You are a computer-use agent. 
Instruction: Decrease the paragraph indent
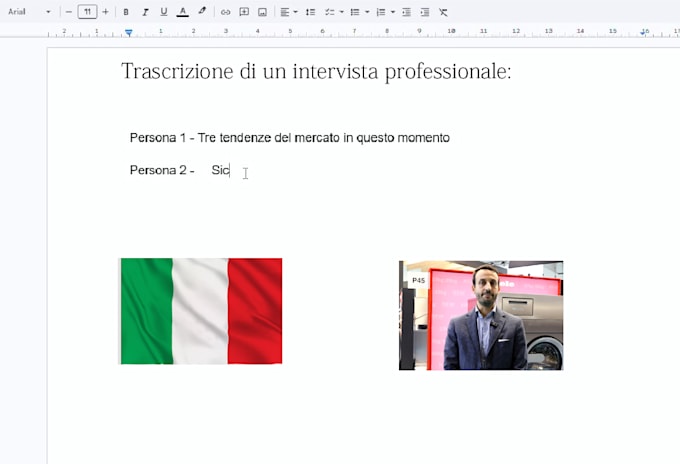[x=406, y=12]
